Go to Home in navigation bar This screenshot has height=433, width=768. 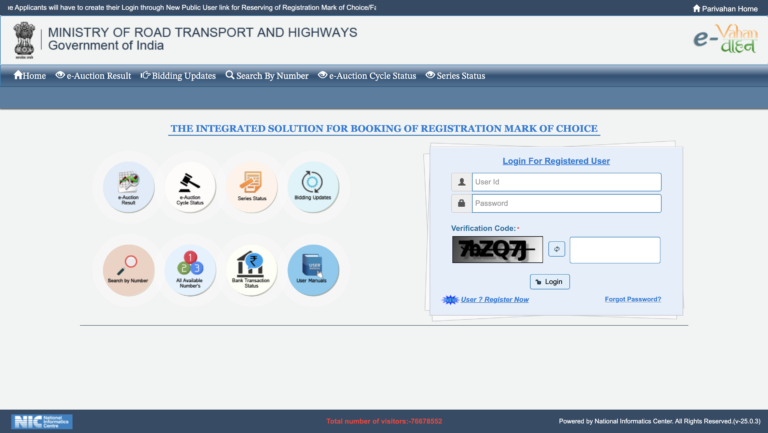pyautogui.click(x=30, y=75)
